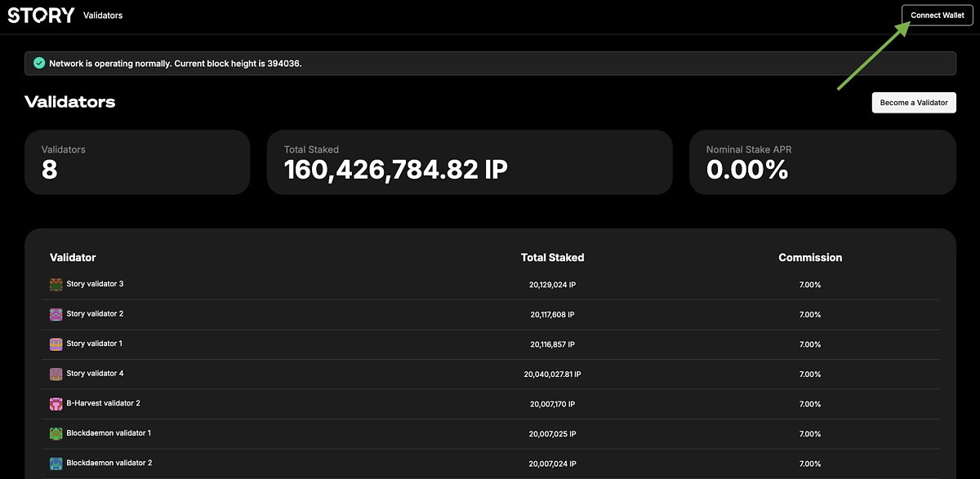Click the Validator column header
The image size is (980, 479).
[x=73, y=257]
